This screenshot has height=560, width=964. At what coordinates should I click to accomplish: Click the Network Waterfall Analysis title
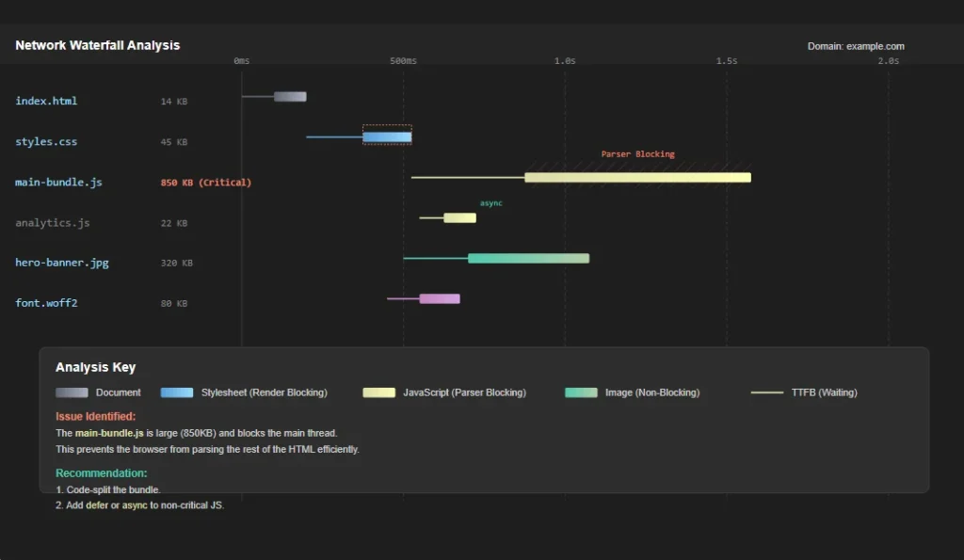[97, 45]
